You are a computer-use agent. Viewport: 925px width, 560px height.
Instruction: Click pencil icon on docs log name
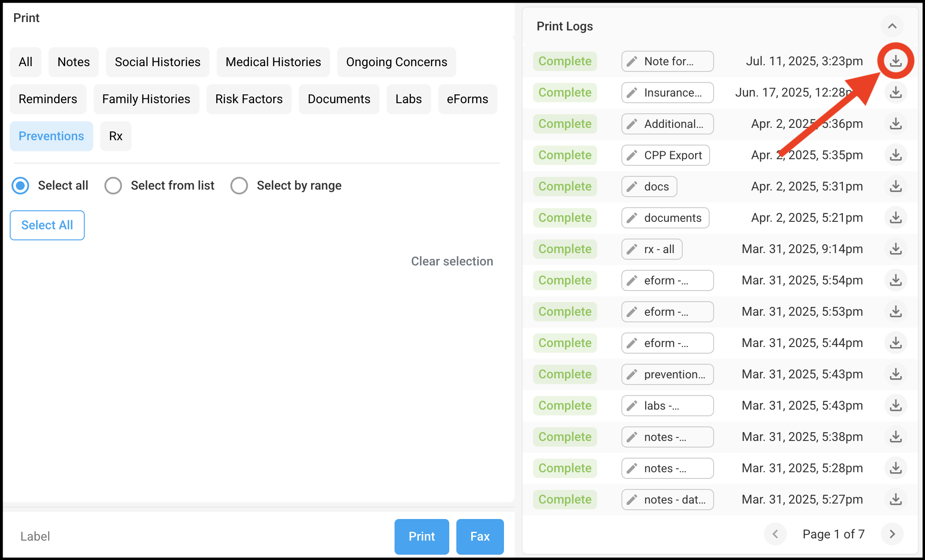pyautogui.click(x=632, y=187)
